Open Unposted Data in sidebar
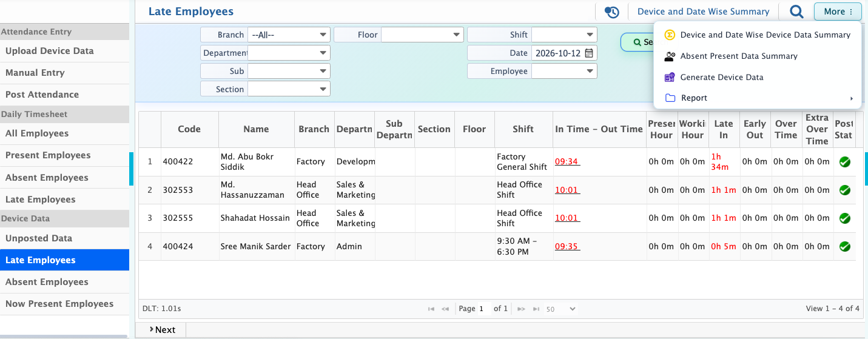The width and height of the screenshot is (868, 339). tap(64, 238)
